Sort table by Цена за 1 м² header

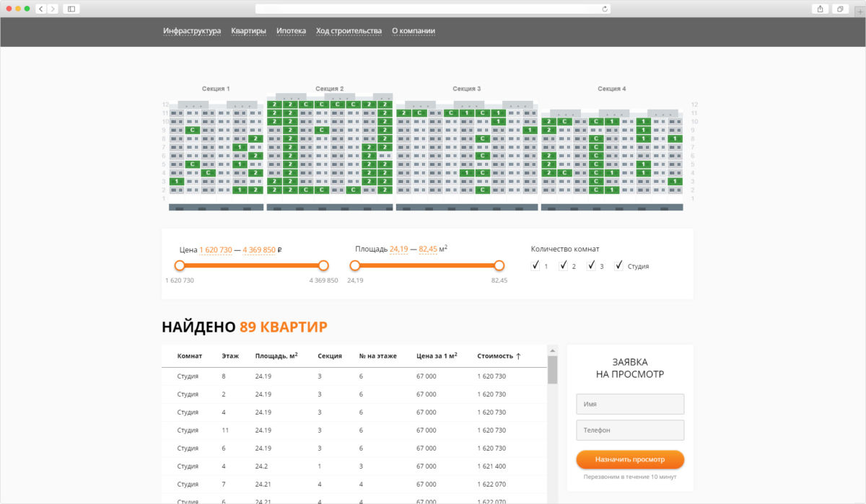[x=437, y=355]
